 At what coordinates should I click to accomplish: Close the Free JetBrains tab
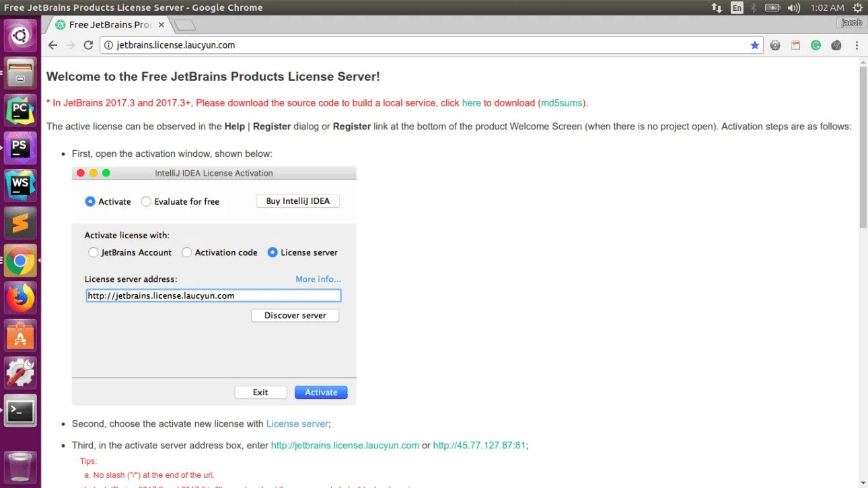[161, 25]
